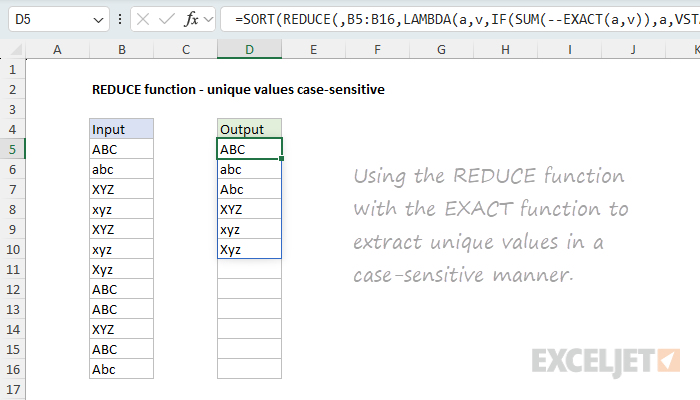Select column C header
This screenshot has height=400, width=700.
click(186, 50)
